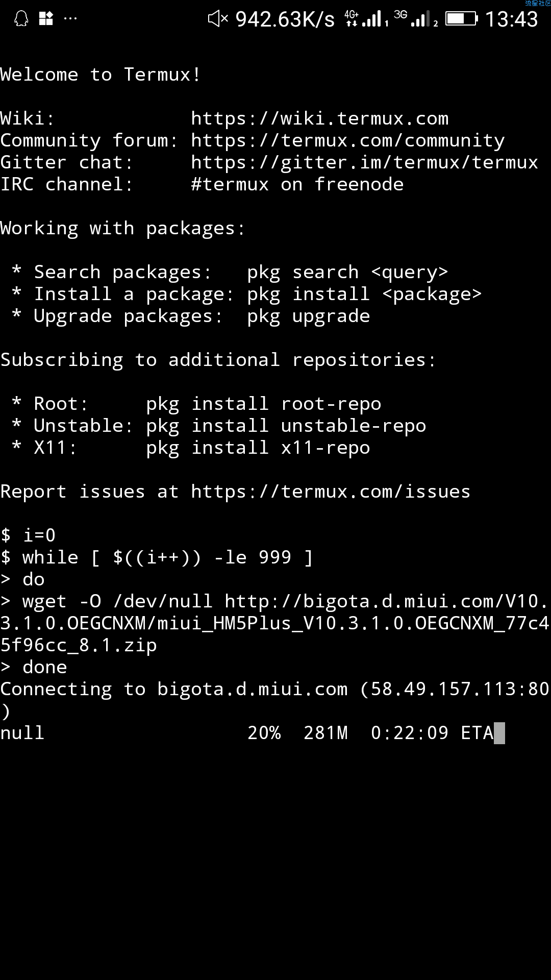Tap the grid app notification icon
Viewport: 551px width, 980px height.
click(46, 19)
